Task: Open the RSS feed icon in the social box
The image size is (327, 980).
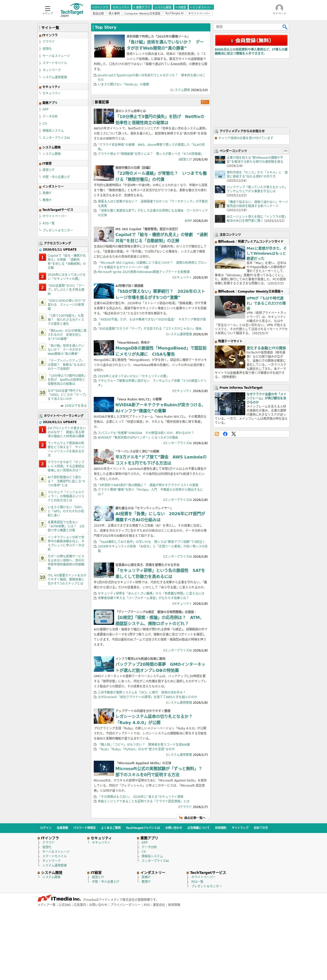Action: pyautogui.click(x=217, y=434)
